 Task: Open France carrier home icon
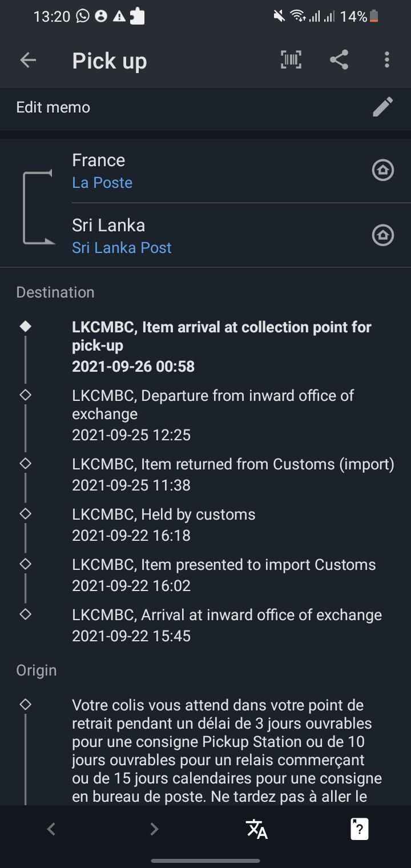pos(383,170)
